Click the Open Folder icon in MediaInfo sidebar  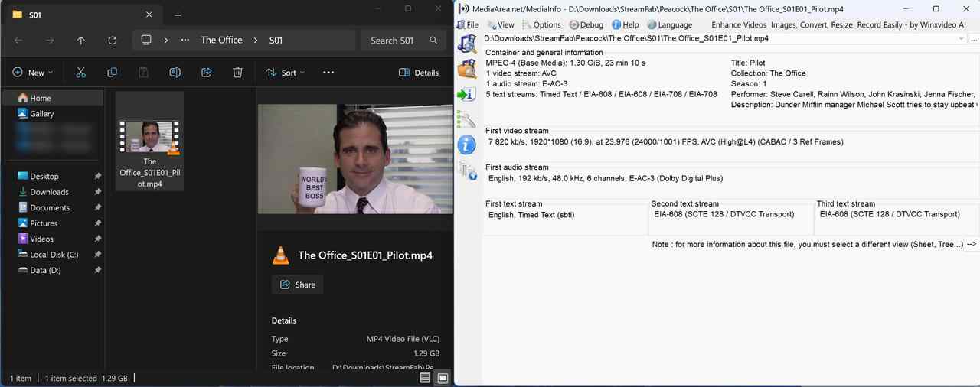466,68
